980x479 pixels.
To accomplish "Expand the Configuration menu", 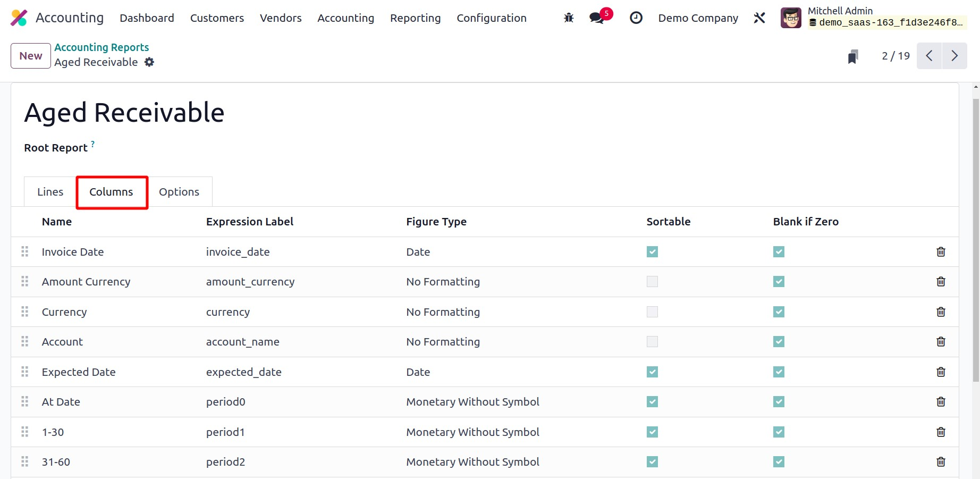I will pyautogui.click(x=491, y=18).
